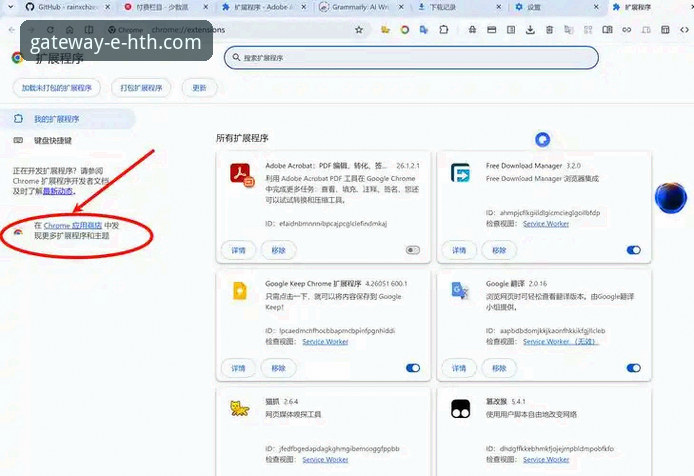Open 详情 for Adobe Acrobat
Image resolution: width=694 pixels, height=476 pixels.
click(238, 250)
